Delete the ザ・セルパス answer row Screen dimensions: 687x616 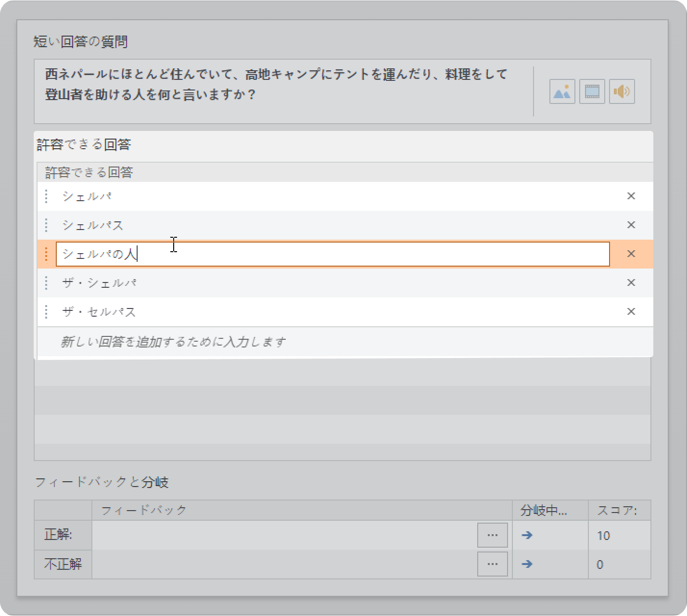[631, 311]
